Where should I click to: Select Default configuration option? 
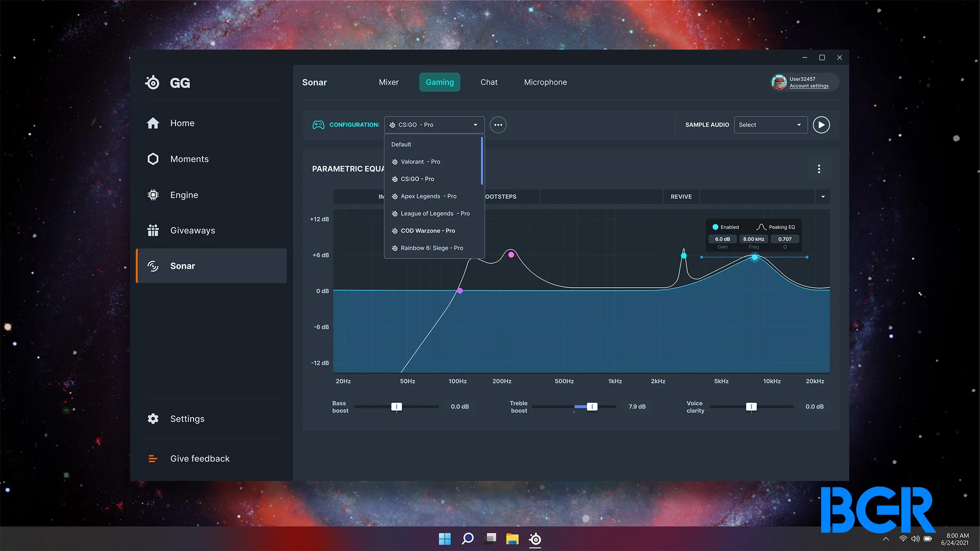[401, 144]
